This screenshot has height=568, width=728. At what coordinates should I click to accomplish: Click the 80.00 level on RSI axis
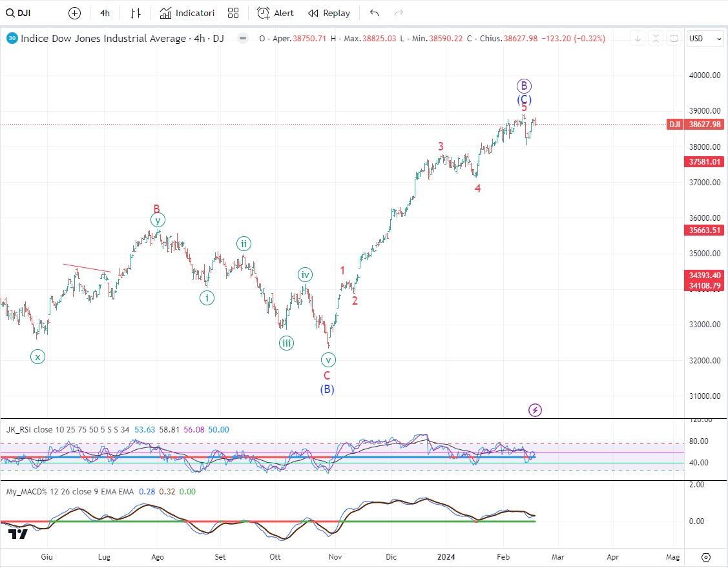point(698,441)
